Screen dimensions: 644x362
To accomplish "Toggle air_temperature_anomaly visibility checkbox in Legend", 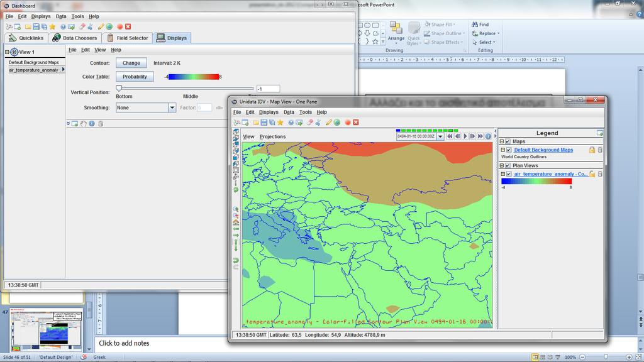I will tap(509, 174).
